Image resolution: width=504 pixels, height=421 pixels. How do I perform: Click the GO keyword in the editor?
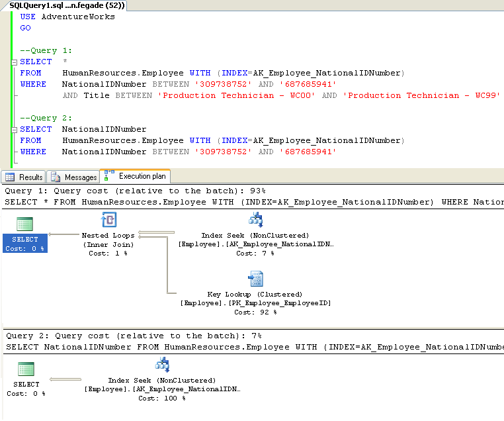click(x=25, y=28)
